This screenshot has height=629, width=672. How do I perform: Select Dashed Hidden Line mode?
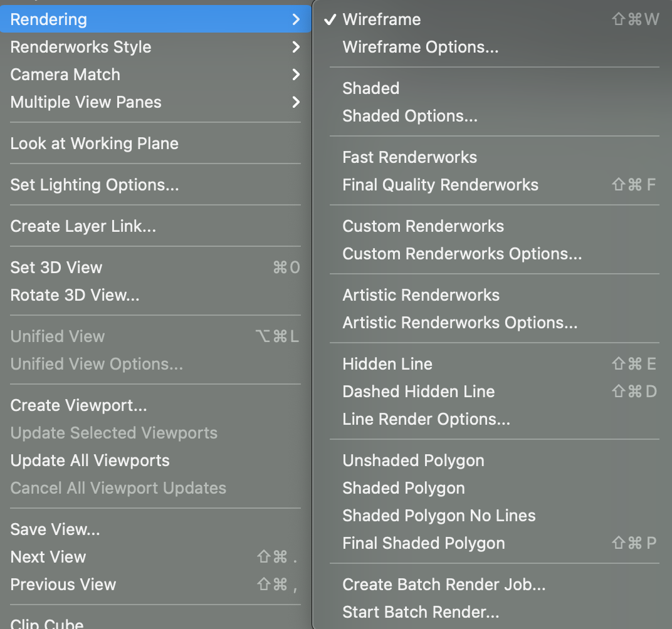tap(418, 392)
